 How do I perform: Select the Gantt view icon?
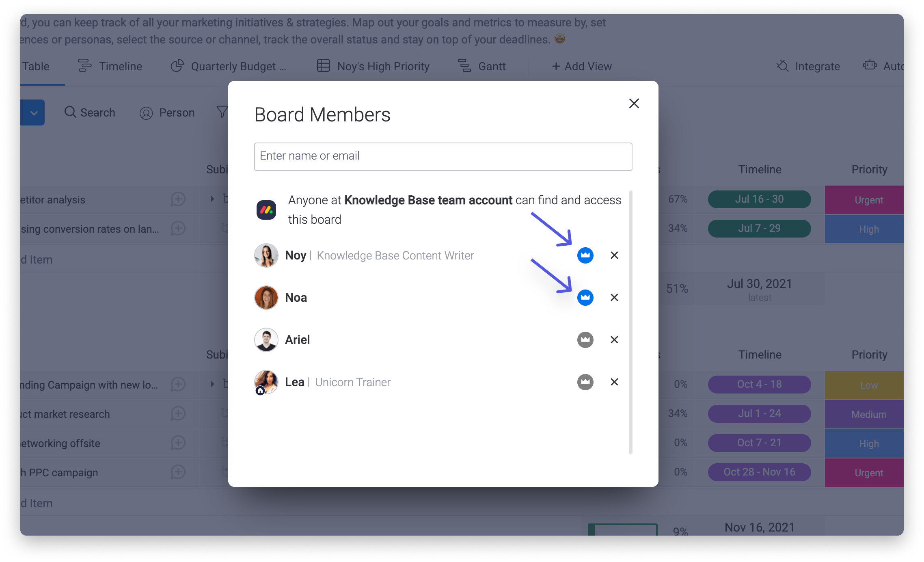464,66
